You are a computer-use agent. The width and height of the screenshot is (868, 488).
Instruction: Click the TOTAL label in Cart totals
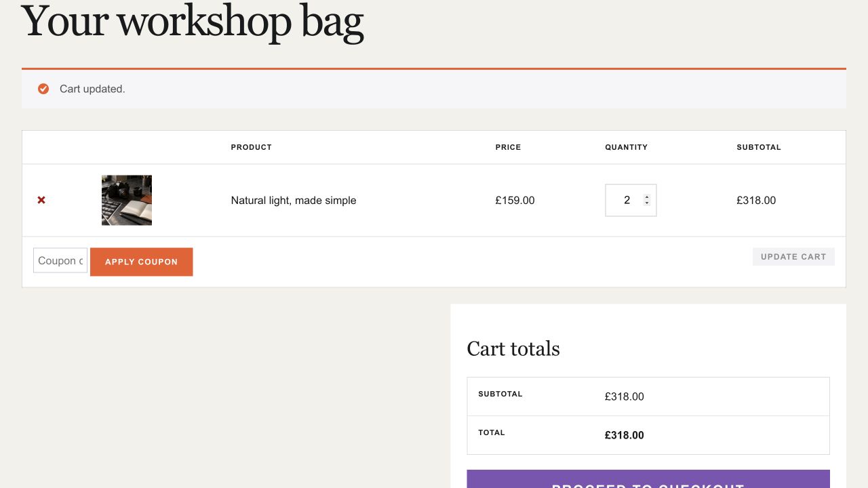click(x=492, y=432)
